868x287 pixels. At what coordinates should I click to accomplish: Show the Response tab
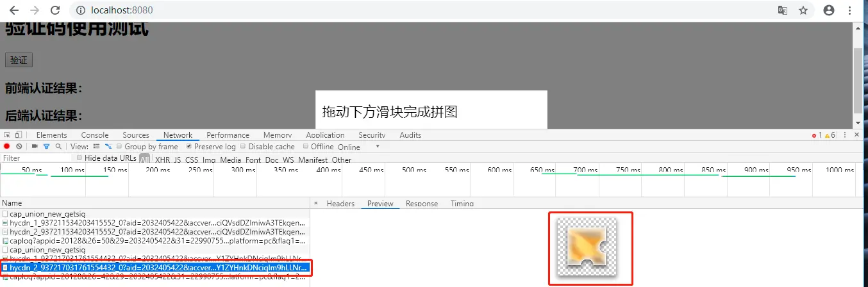tap(422, 204)
